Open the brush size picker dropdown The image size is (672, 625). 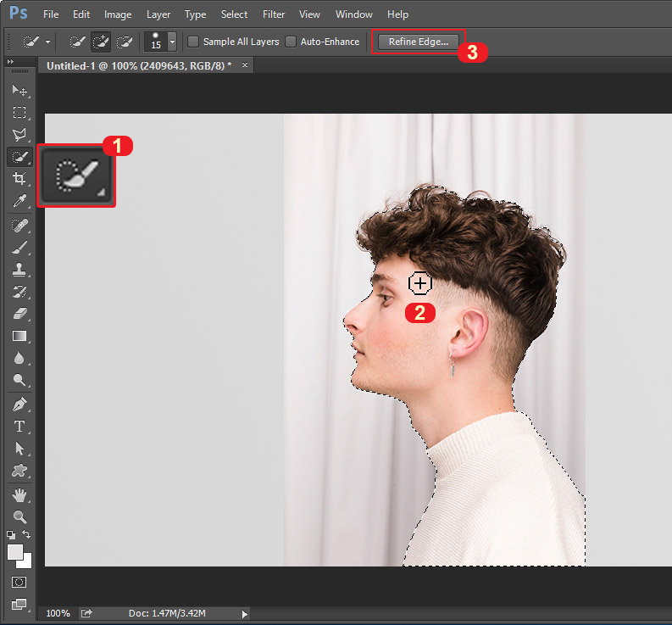[172, 42]
